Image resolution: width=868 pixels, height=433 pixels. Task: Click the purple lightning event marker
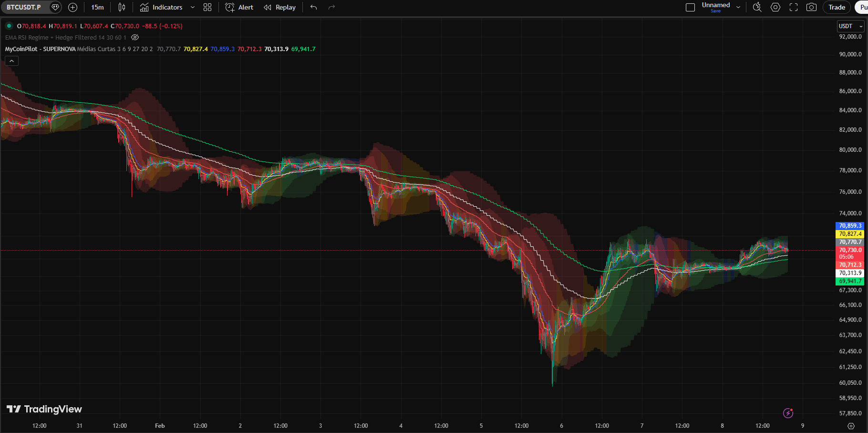click(x=788, y=413)
